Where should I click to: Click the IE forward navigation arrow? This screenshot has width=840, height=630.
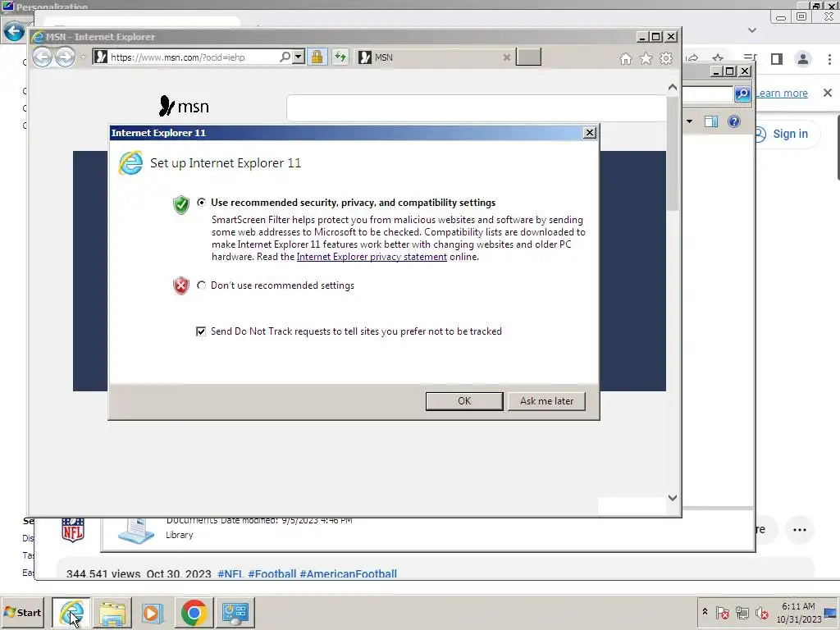tap(65, 57)
